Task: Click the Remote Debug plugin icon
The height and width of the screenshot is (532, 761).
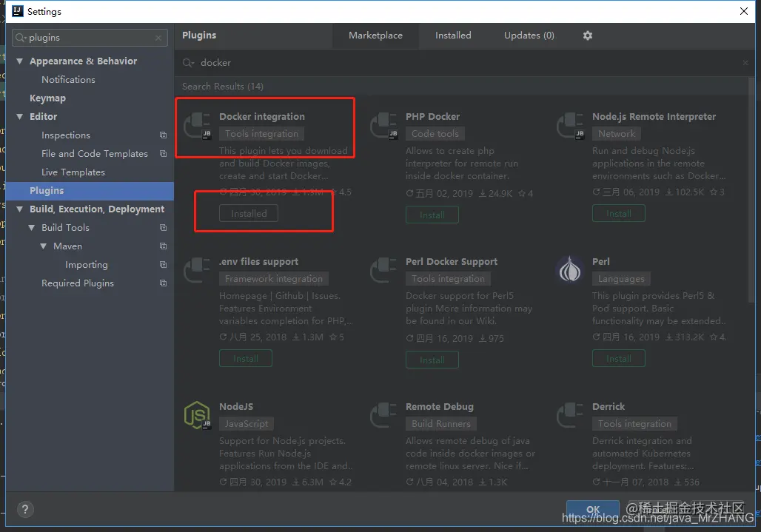Action: pyautogui.click(x=383, y=415)
